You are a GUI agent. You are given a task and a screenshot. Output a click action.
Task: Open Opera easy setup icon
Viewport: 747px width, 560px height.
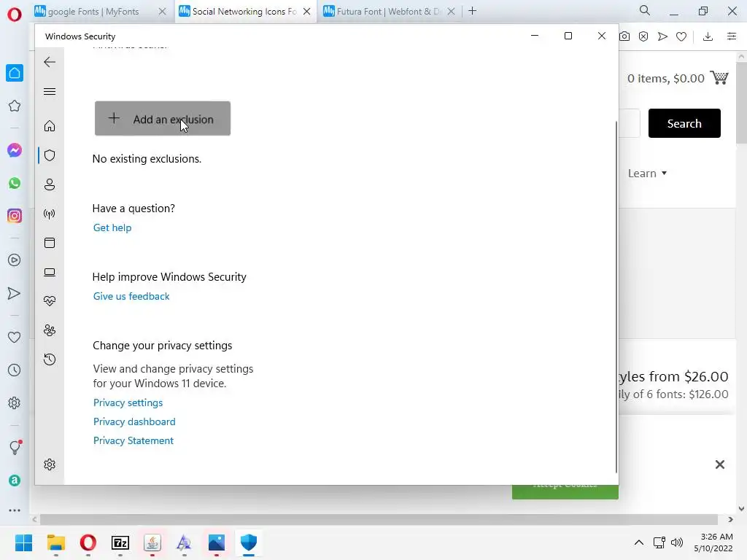tap(732, 36)
